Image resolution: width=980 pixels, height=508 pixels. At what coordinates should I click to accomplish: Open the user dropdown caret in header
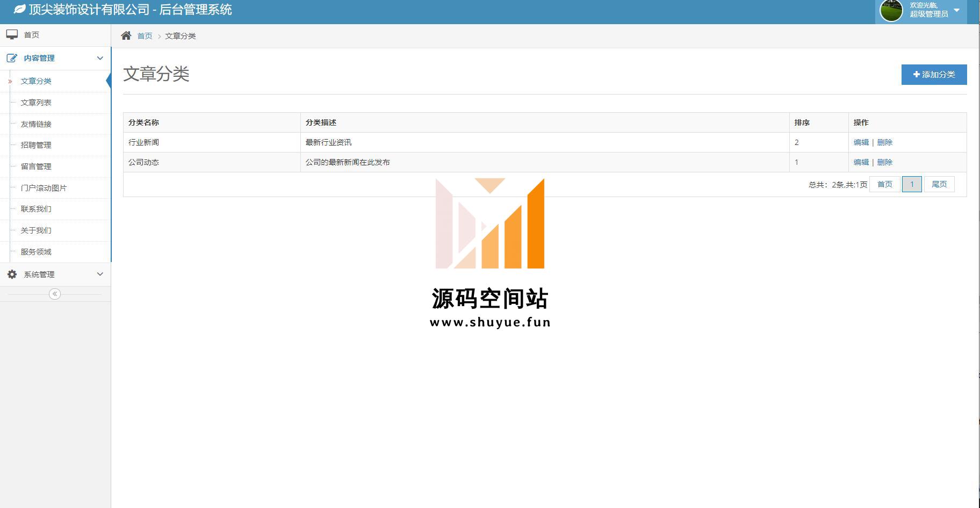coord(956,10)
